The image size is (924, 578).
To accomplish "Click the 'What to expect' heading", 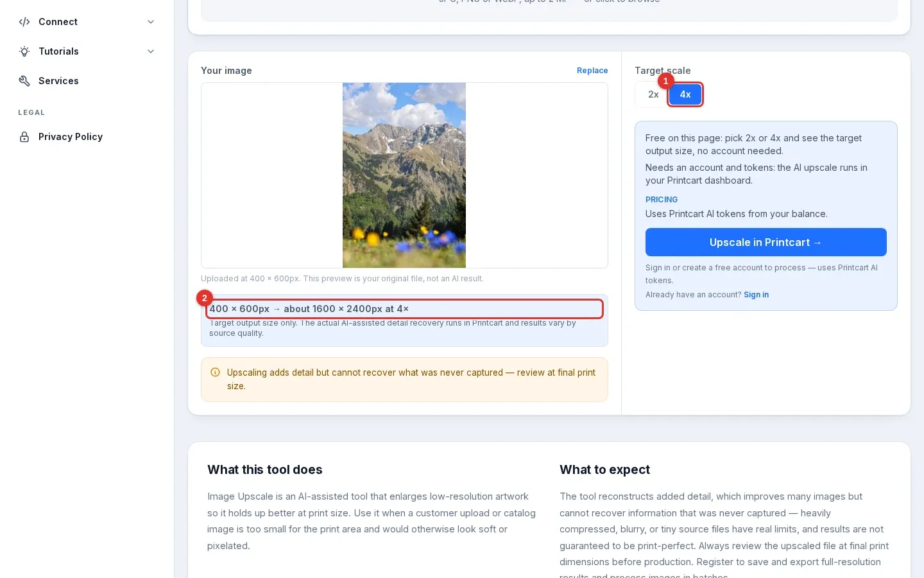I will tap(604, 469).
